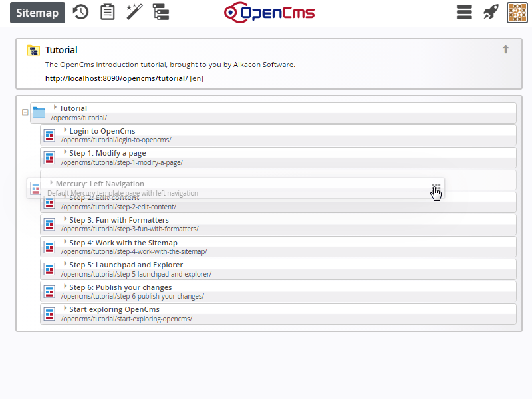Click the user avatar tile in the toolbar
Screen dimensions: 532x399
click(x=517, y=12)
